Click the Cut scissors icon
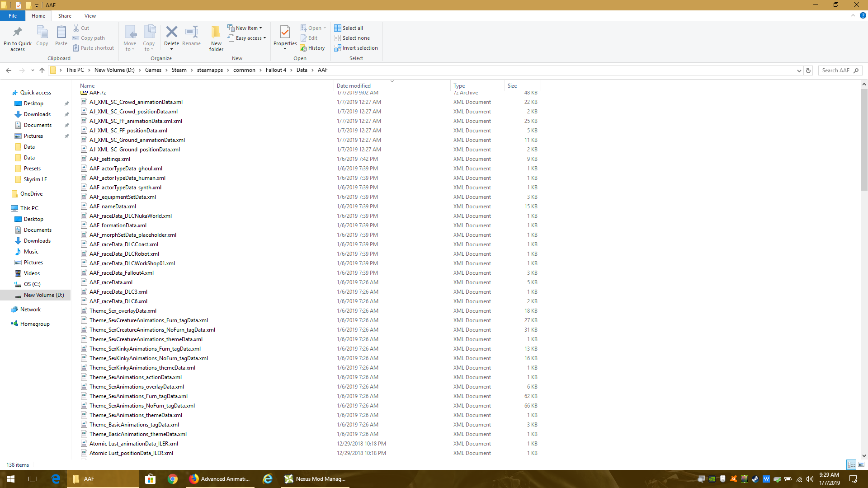The image size is (868, 488). click(76, 28)
